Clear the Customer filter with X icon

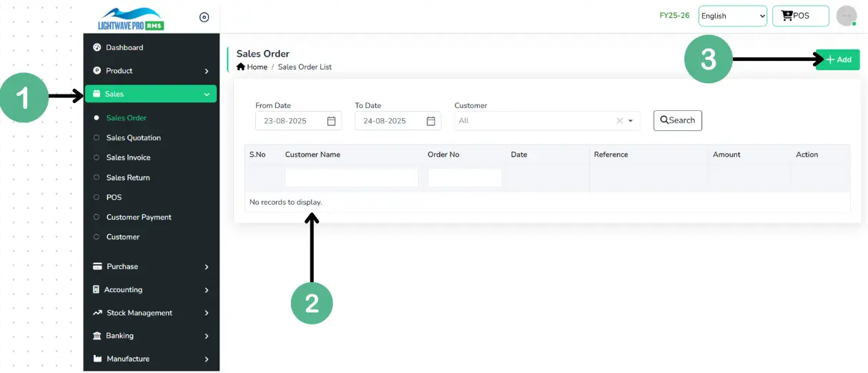pyautogui.click(x=619, y=121)
